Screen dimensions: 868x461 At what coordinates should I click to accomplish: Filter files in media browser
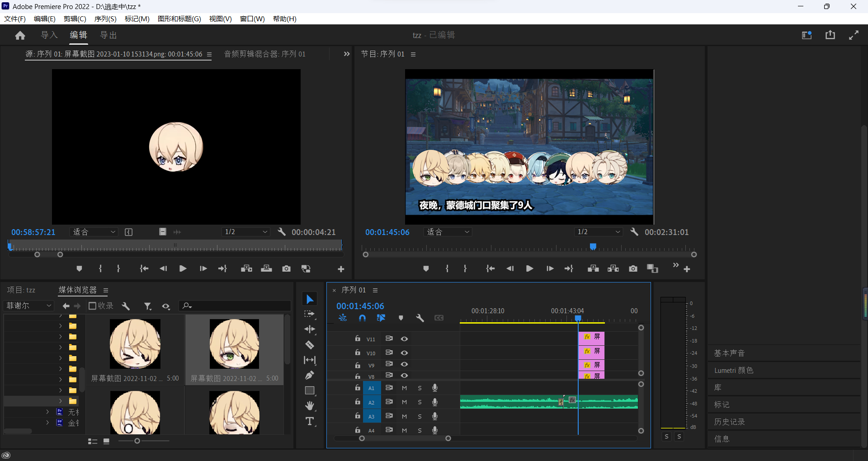pos(147,306)
